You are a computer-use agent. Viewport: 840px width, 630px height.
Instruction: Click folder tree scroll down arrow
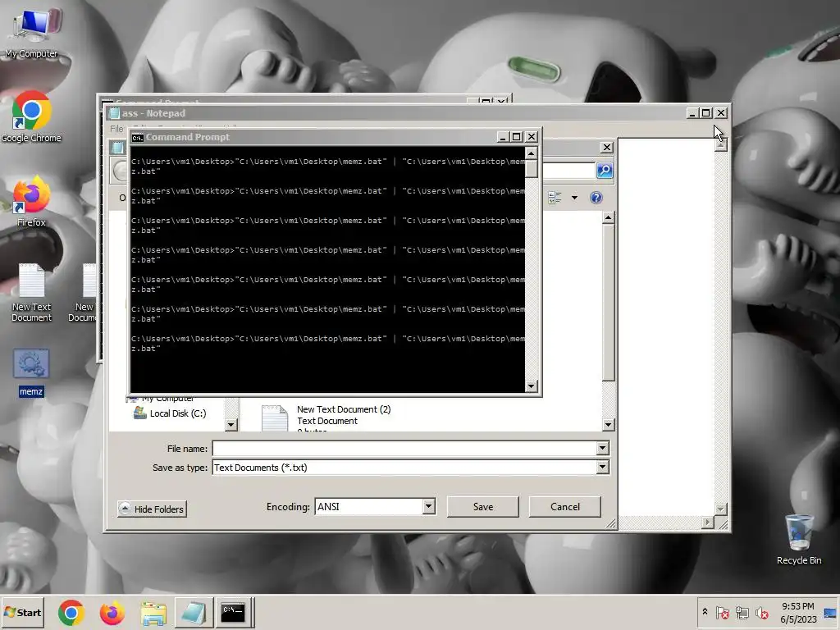231,425
